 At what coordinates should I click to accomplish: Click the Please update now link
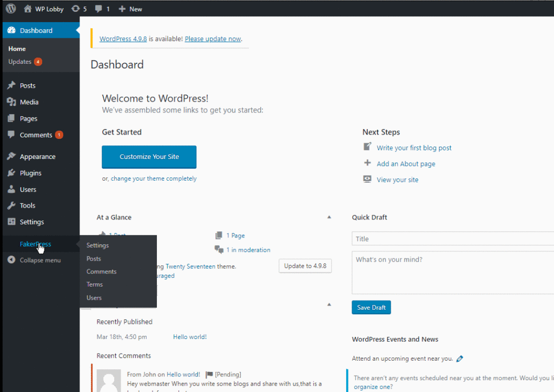(213, 39)
